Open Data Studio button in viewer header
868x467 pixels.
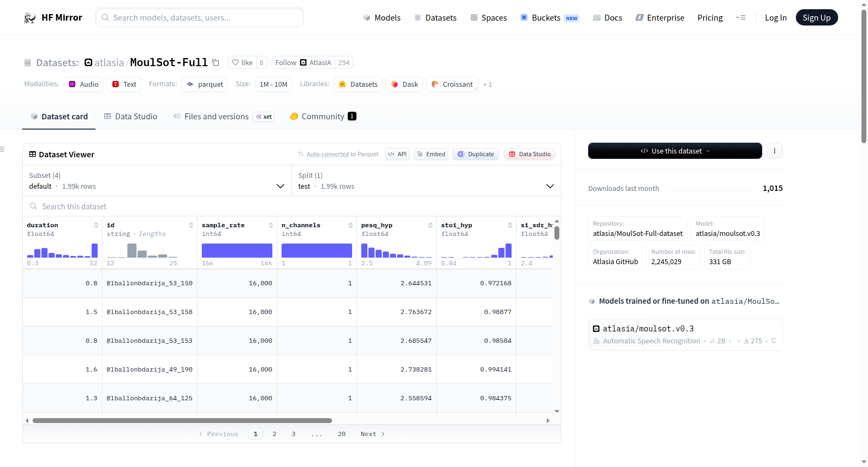tap(529, 154)
